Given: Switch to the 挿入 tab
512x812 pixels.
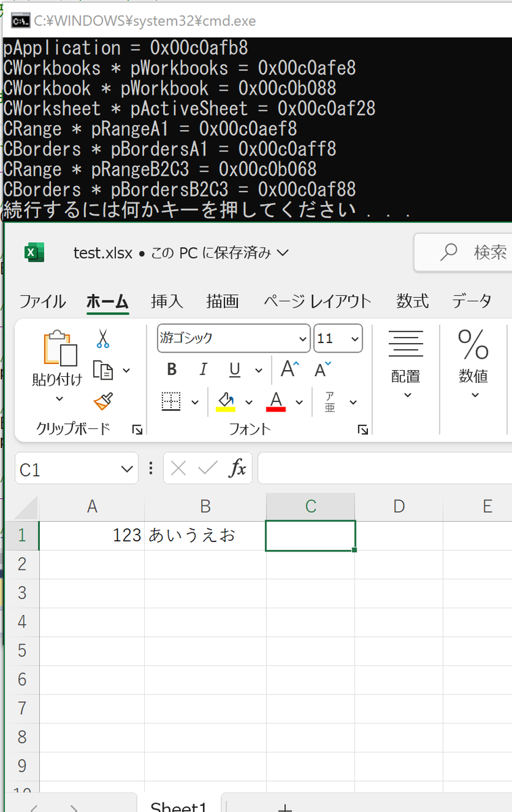Looking at the screenshot, I should click(x=167, y=301).
